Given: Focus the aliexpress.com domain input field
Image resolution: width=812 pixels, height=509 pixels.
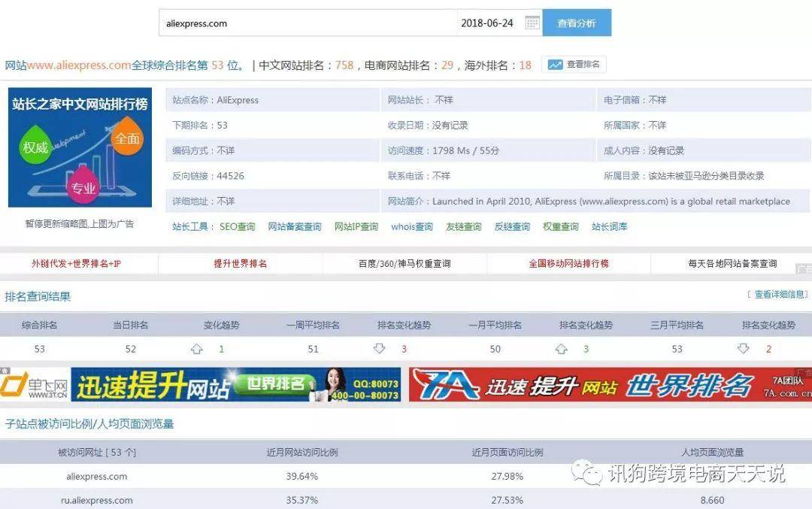Looking at the screenshot, I should pos(308,23).
